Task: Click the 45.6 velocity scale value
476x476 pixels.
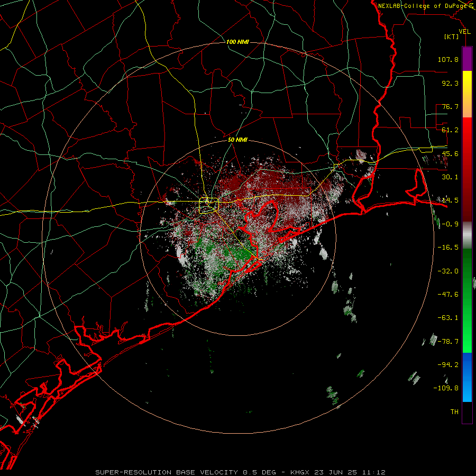Action: [450, 153]
